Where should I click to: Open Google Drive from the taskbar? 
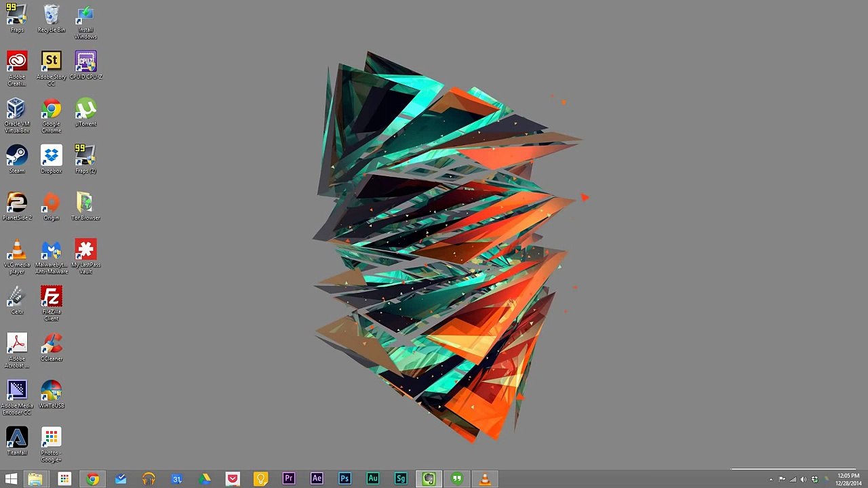coord(205,479)
